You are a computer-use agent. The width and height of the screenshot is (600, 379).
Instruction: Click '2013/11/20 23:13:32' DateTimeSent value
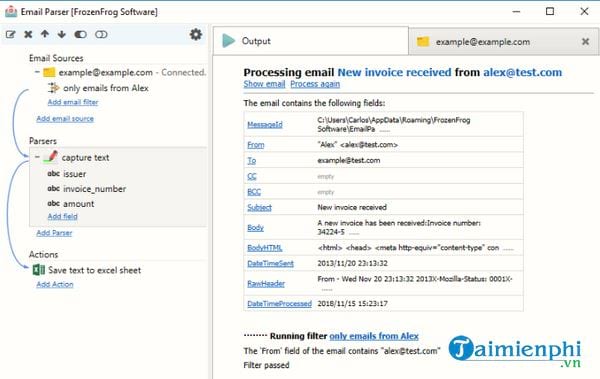click(x=352, y=263)
